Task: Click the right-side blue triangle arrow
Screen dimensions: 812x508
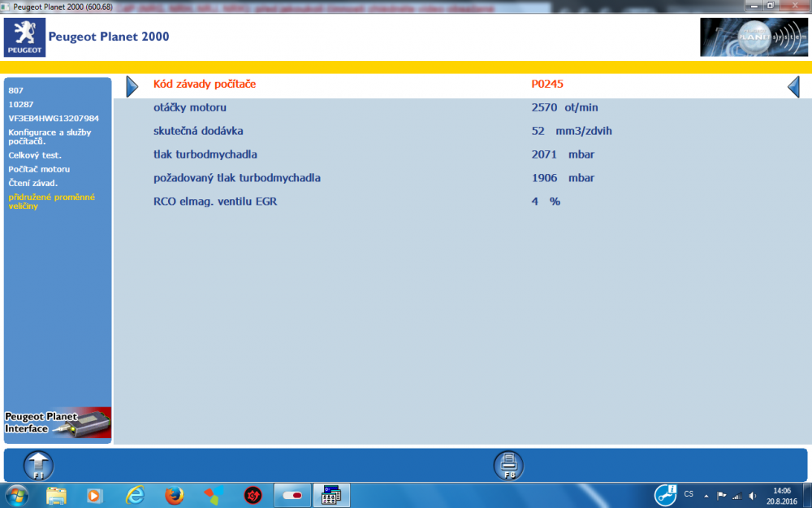Action: 793,87
